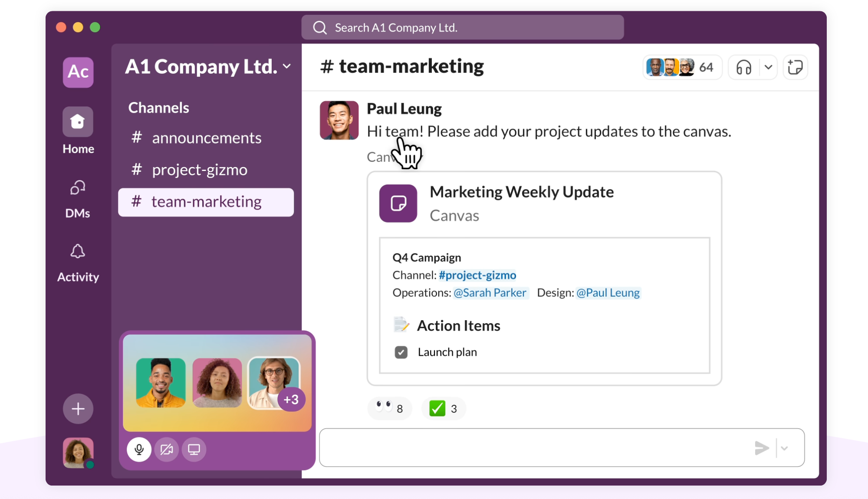This screenshot has height=499, width=868.
Task: Mute the microphone in the huddle
Action: coord(139,450)
